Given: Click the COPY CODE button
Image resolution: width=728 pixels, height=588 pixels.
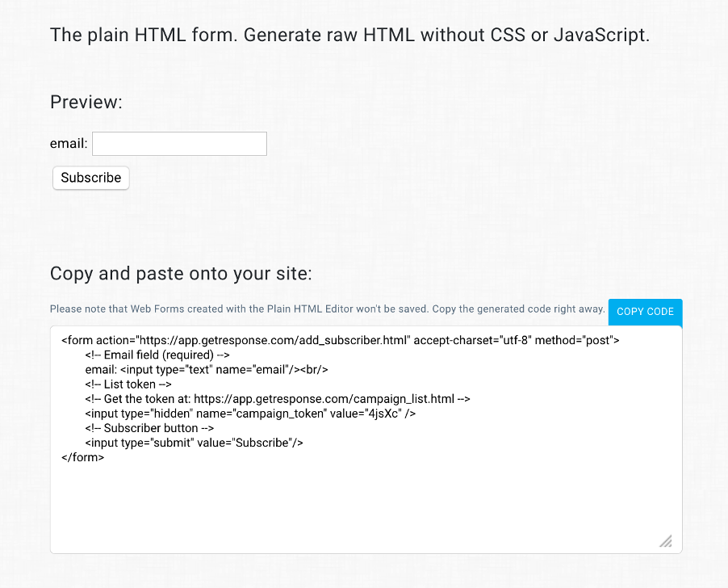Looking at the screenshot, I should tap(645, 312).
